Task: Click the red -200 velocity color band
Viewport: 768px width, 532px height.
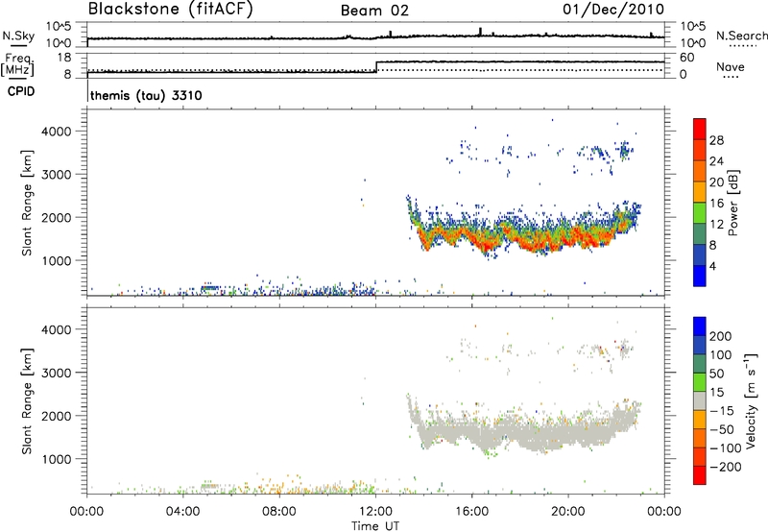Action: point(700,475)
